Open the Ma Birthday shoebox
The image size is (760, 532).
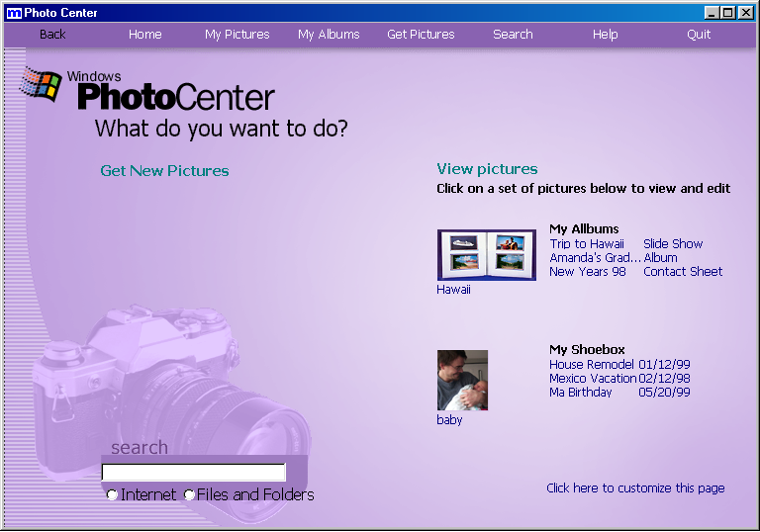pyautogui.click(x=580, y=393)
